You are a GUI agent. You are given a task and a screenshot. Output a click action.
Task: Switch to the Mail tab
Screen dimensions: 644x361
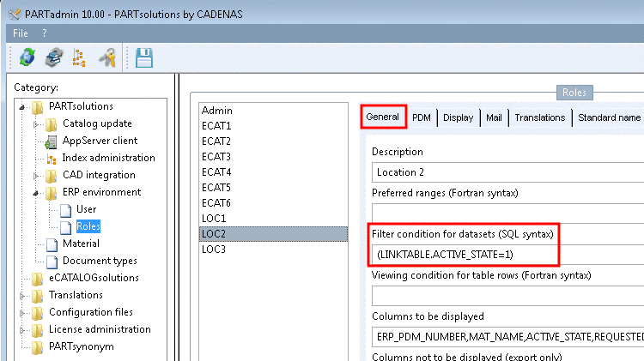tap(494, 117)
